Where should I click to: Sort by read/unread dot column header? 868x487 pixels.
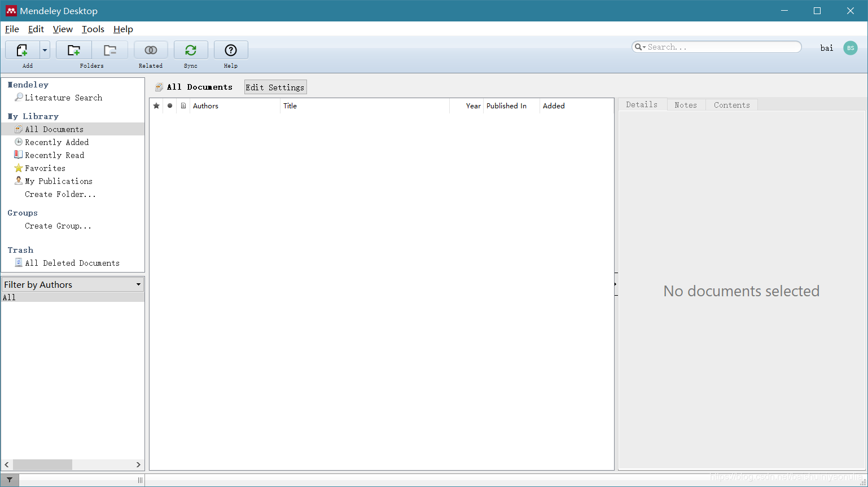(170, 106)
